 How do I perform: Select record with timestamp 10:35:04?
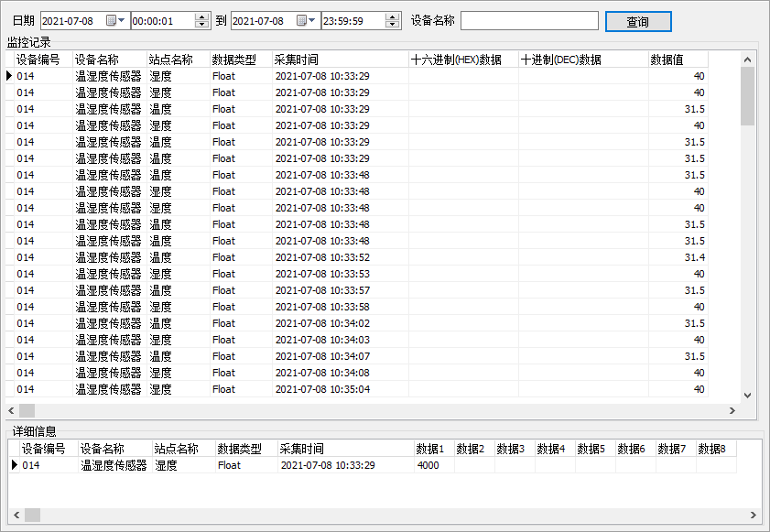[x=356, y=389]
